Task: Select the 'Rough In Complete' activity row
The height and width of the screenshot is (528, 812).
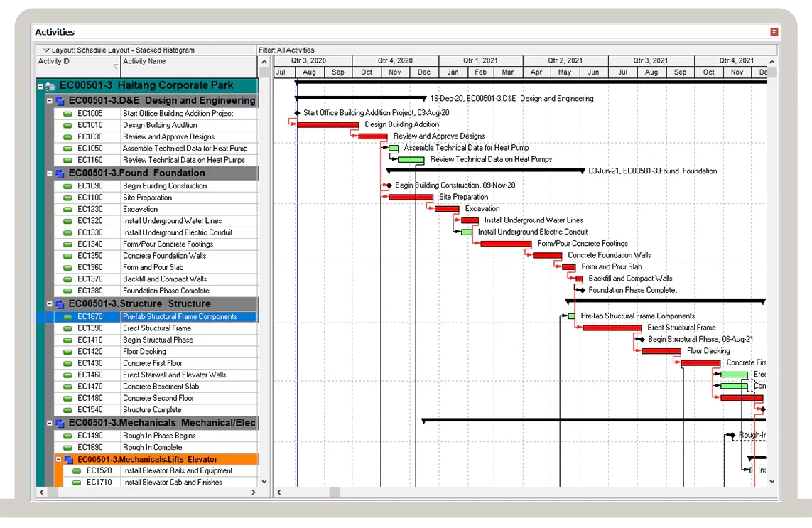Action: [x=156, y=448]
